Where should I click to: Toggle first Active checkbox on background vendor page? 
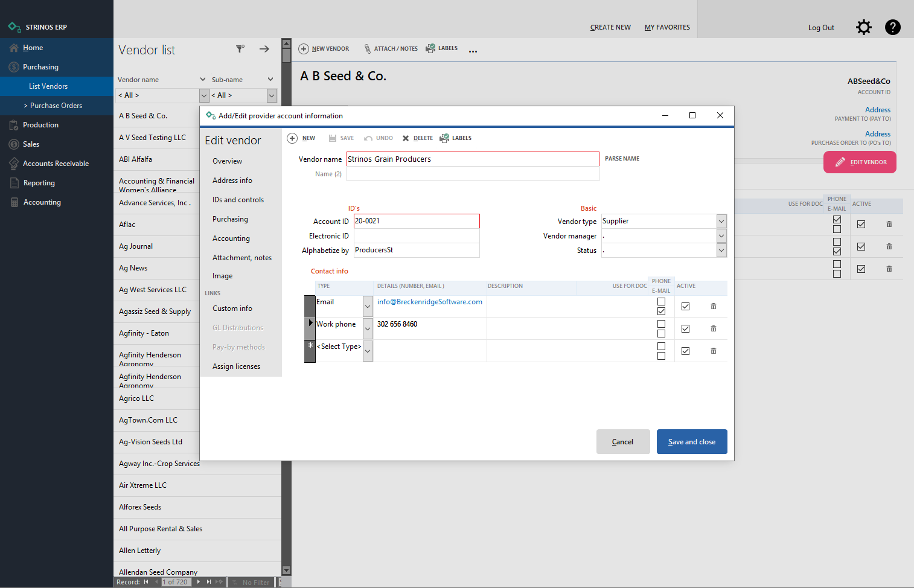[861, 224]
